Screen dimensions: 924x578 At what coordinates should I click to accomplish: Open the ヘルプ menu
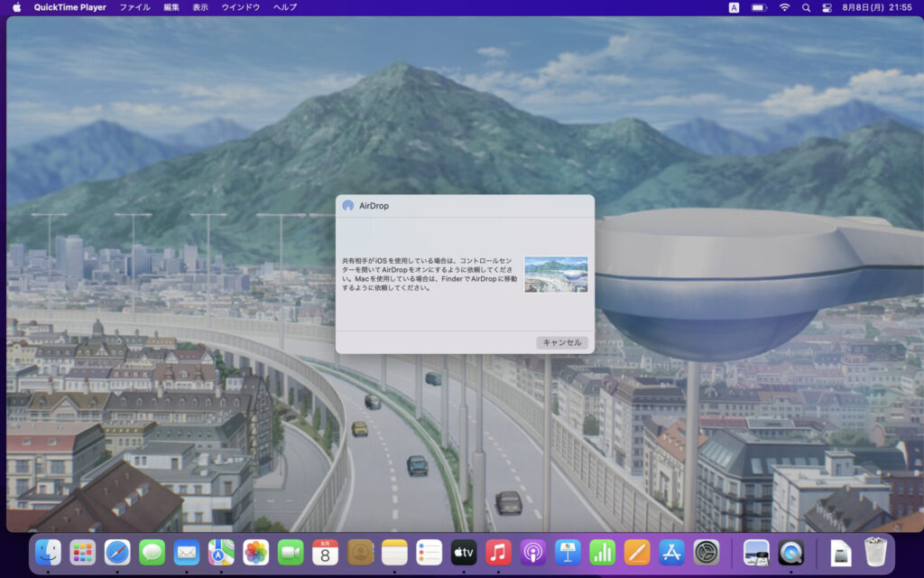click(x=285, y=7)
